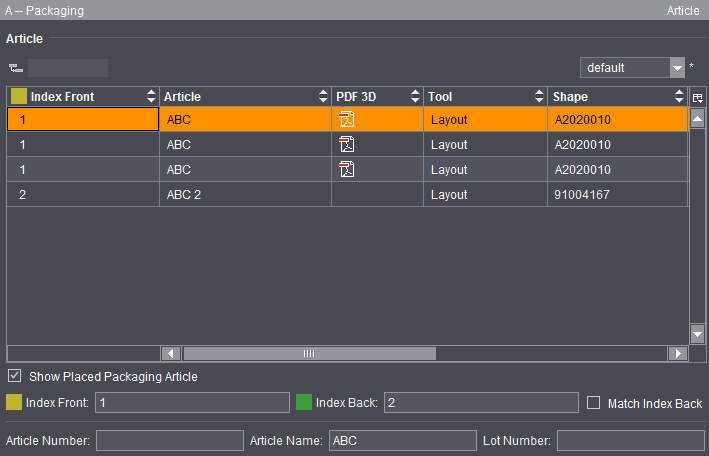The width and height of the screenshot is (709, 456).
Task: Open column configuration icon at table corner
Action: (x=697, y=97)
